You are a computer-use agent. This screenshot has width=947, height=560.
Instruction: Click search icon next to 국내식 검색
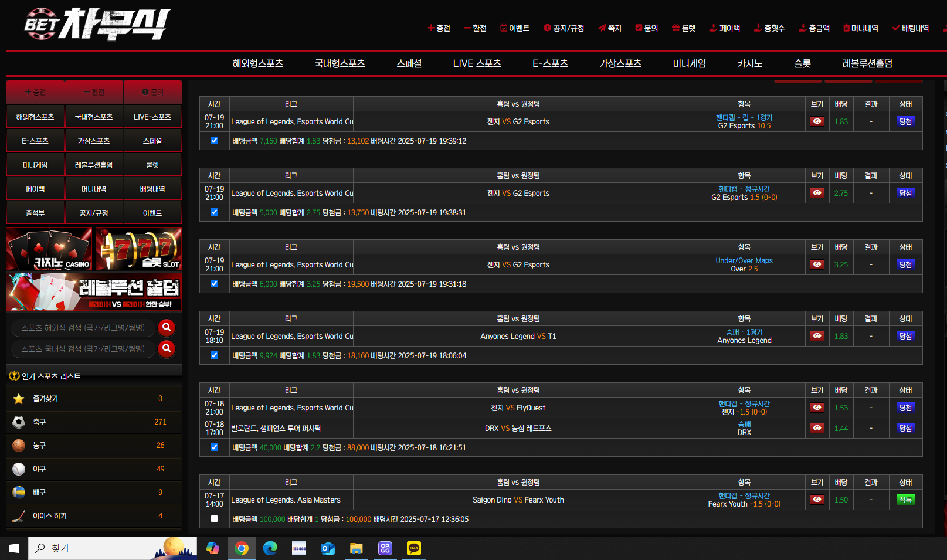point(167,348)
